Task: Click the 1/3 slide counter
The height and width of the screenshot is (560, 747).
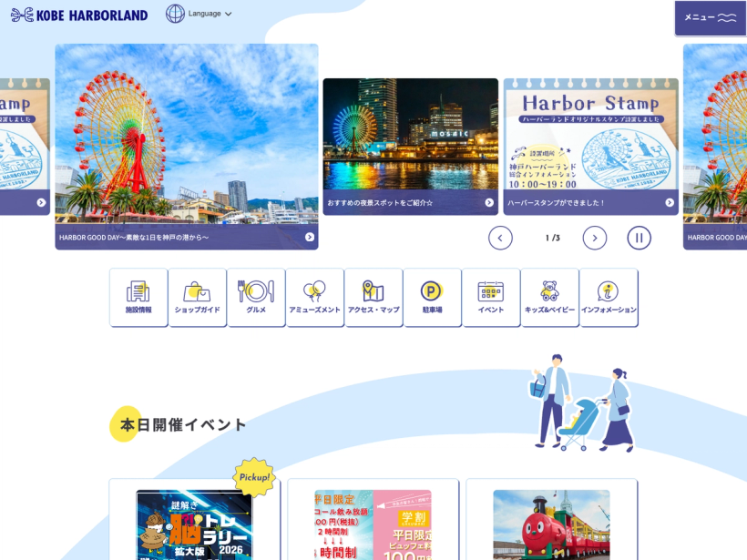Action: (553, 238)
